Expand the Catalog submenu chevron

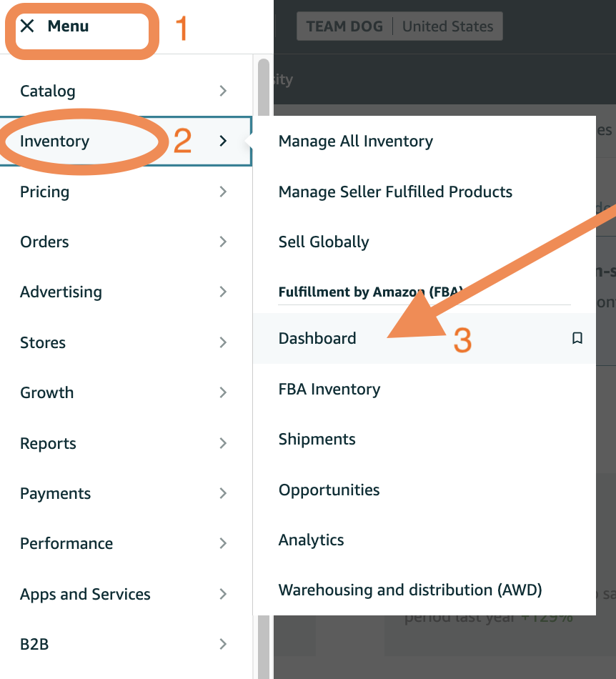pos(223,91)
